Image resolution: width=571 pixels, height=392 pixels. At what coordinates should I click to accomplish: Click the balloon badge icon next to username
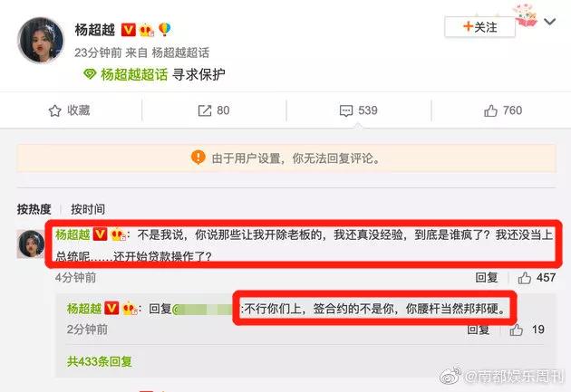point(165,29)
